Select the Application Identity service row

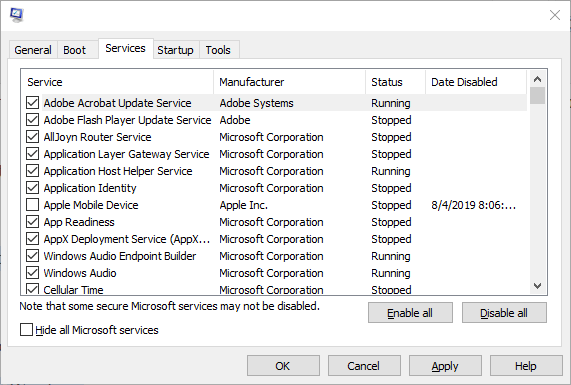point(273,188)
